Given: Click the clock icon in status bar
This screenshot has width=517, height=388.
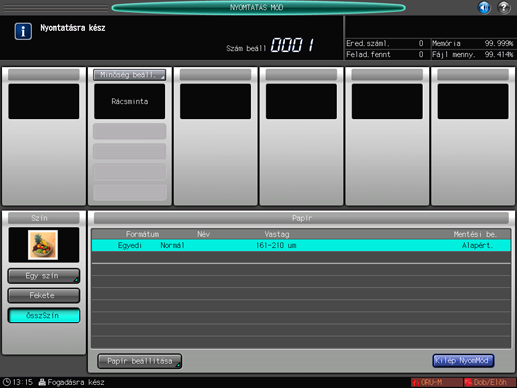Looking at the screenshot, I should [7, 382].
